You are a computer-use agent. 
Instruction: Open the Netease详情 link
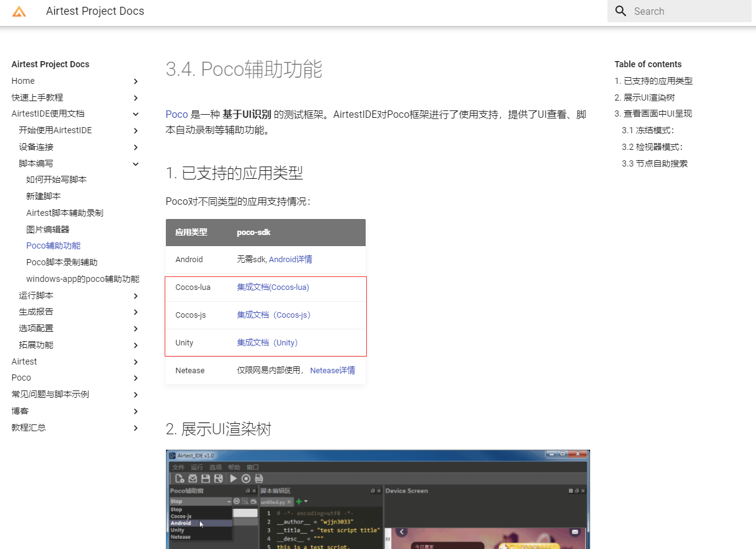coord(332,371)
